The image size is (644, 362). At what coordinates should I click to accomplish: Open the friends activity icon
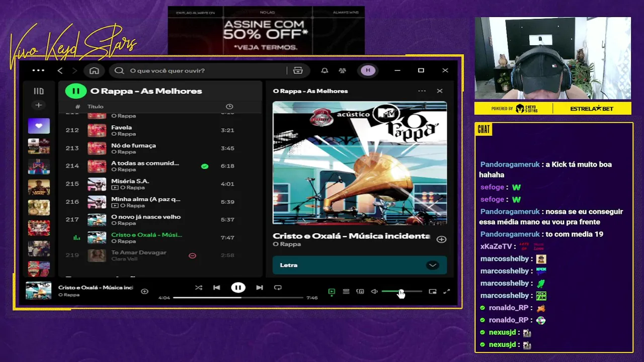[x=343, y=70]
